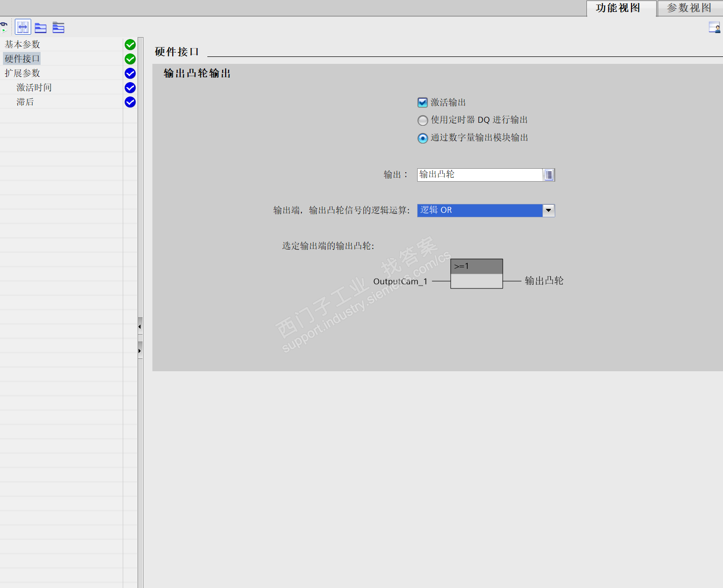Screen dimensions: 723x588
Task: Switch to the 功能视图 tab
Action: click(x=621, y=8)
